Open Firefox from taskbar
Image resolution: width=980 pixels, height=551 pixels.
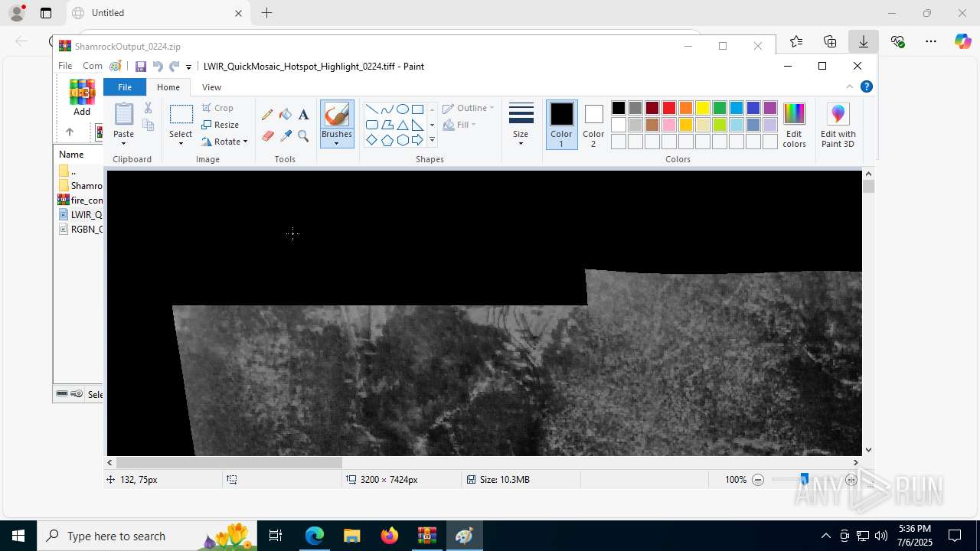coord(390,536)
